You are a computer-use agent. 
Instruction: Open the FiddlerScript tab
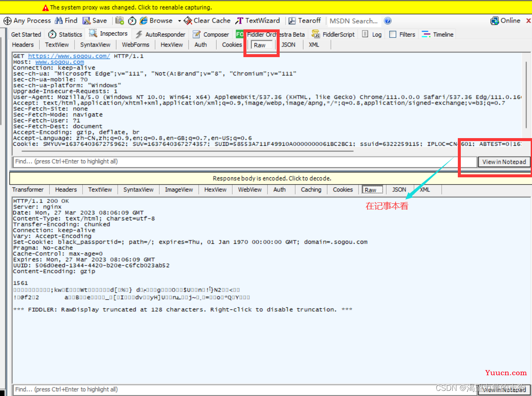pos(333,35)
